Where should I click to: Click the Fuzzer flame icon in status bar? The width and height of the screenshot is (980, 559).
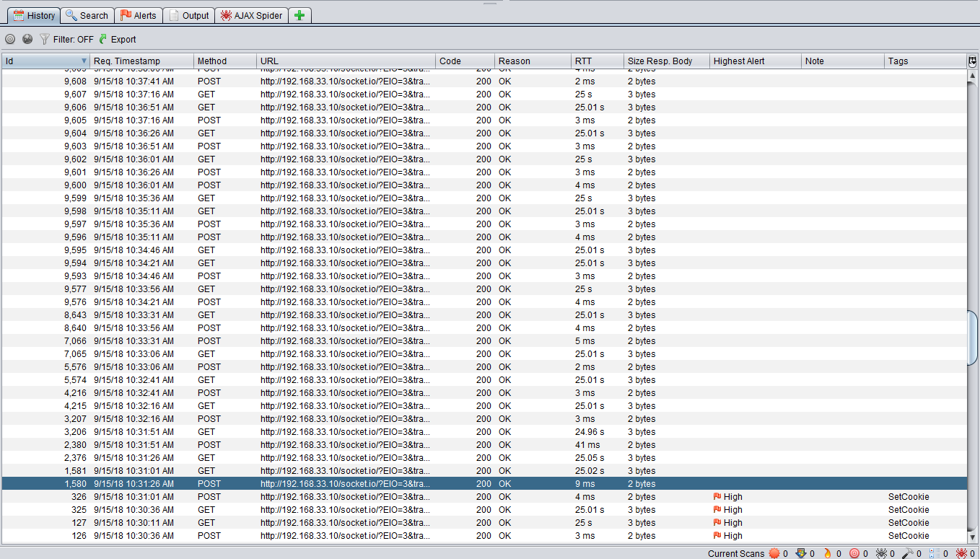pyautogui.click(x=828, y=553)
